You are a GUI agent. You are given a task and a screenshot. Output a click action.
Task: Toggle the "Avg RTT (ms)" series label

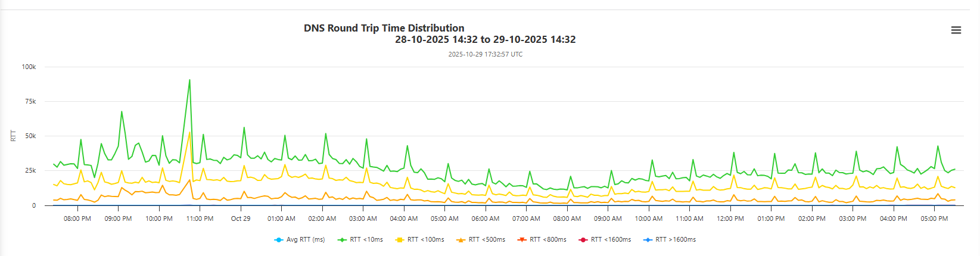tap(306, 240)
